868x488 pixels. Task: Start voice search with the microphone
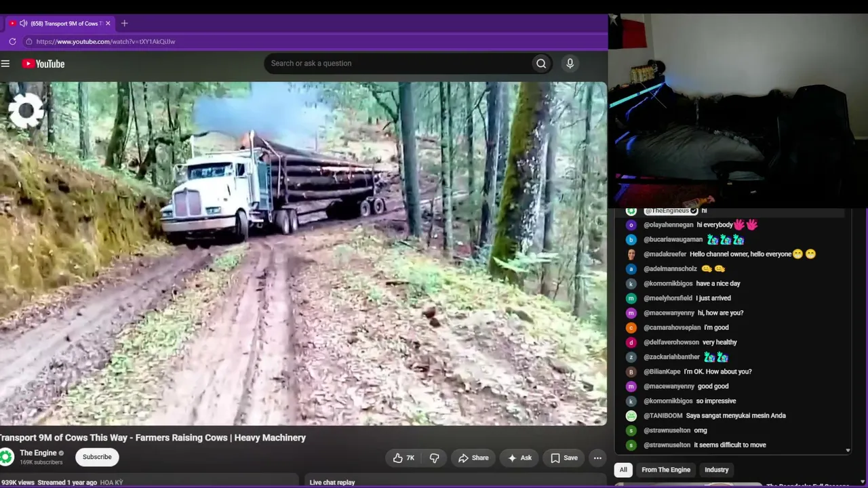click(570, 64)
